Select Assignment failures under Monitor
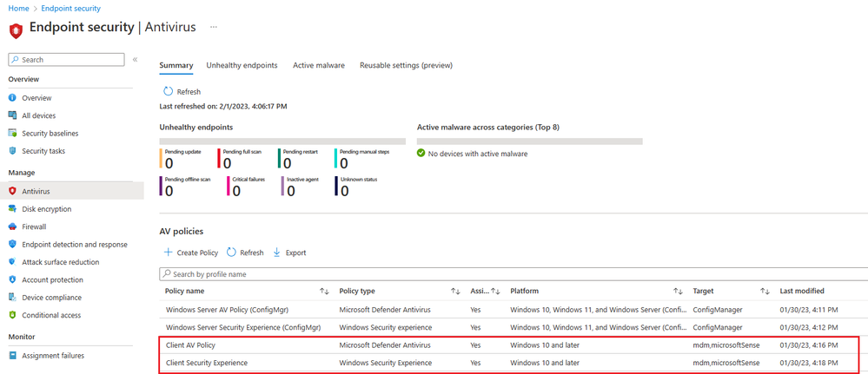 click(x=53, y=356)
